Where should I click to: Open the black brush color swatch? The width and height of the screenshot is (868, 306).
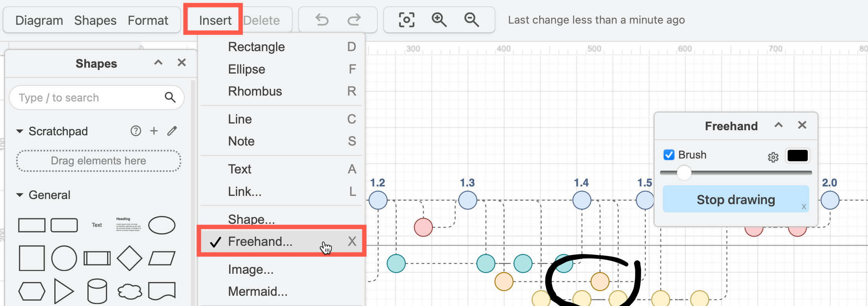coord(798,156)
